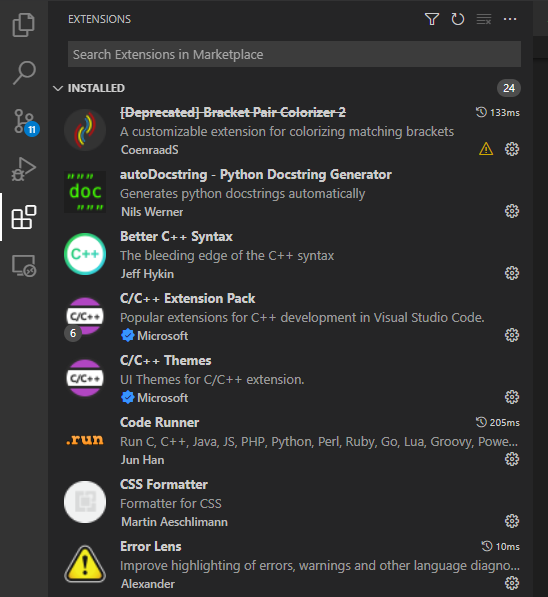The width and height of the screenshot is (548, 597).
Task: Open gear menu for Code Runner
Action: click(x=512, y=459)
